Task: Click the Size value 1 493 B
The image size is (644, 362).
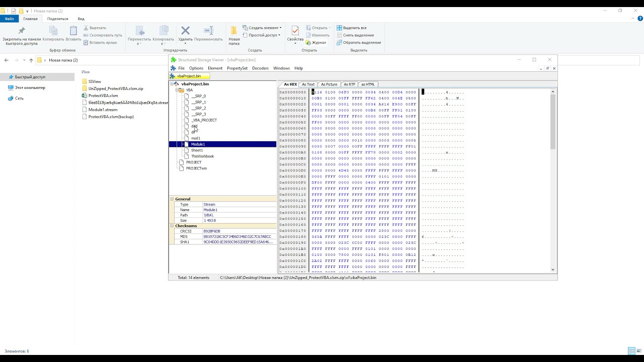Action: tap(210, 221)
